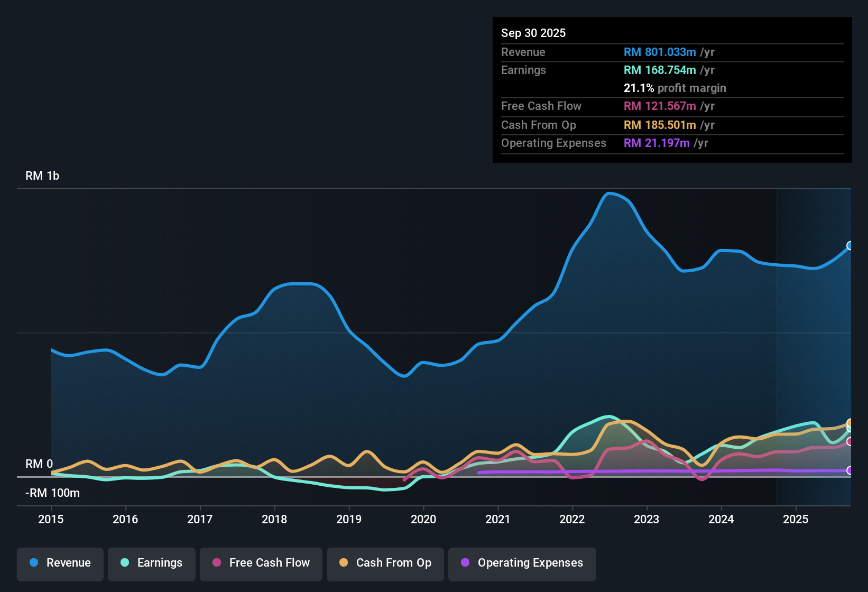Click the Operating Expenses endpoint circle marker
868x592 pixels.
(850, 469)
